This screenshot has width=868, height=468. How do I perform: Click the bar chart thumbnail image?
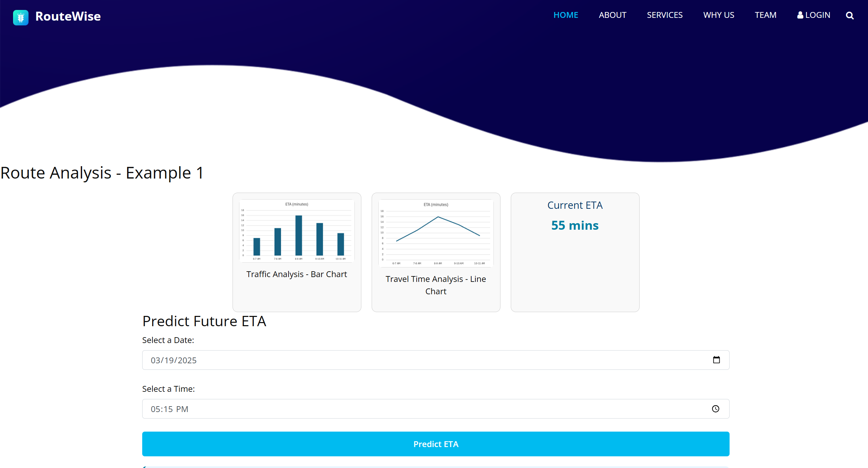pos(297,231)
